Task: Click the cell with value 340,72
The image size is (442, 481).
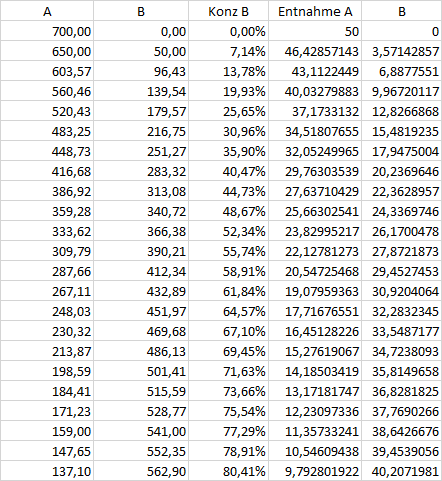Action: [141, 211]
